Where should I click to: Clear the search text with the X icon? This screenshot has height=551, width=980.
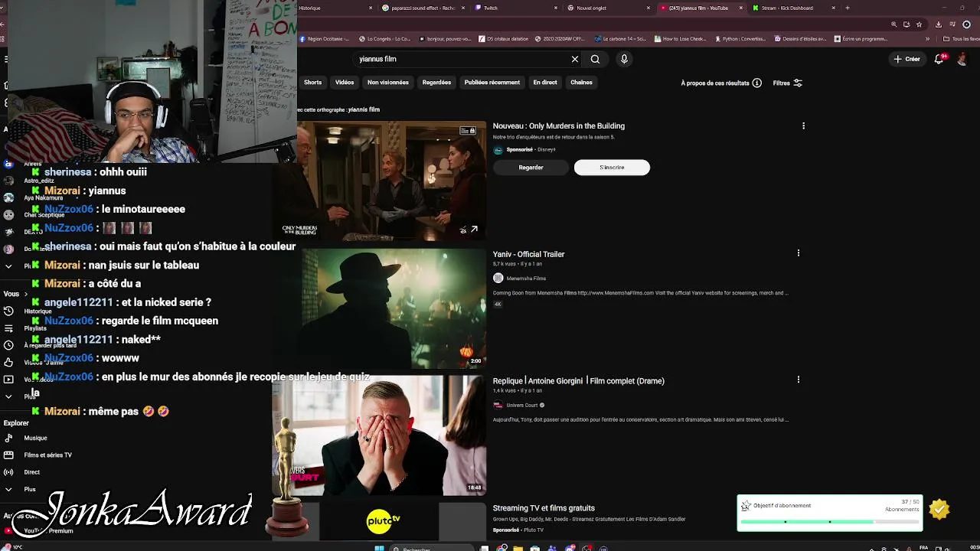coord(575,59)
